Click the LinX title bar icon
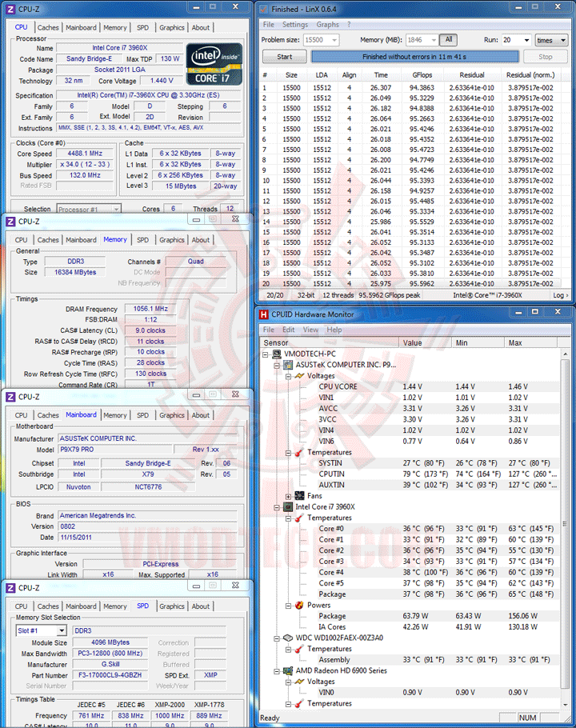The image size is (576, 728). point(264,9)
